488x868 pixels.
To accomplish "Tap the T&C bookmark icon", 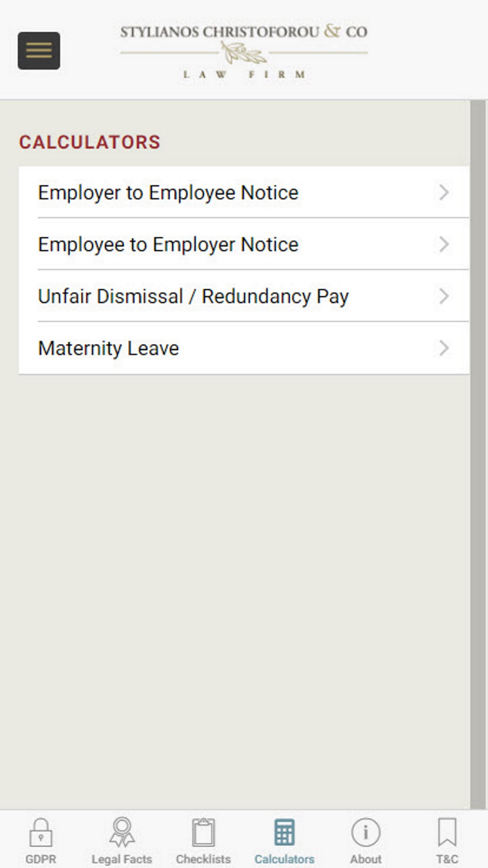I will coord(447,832).
